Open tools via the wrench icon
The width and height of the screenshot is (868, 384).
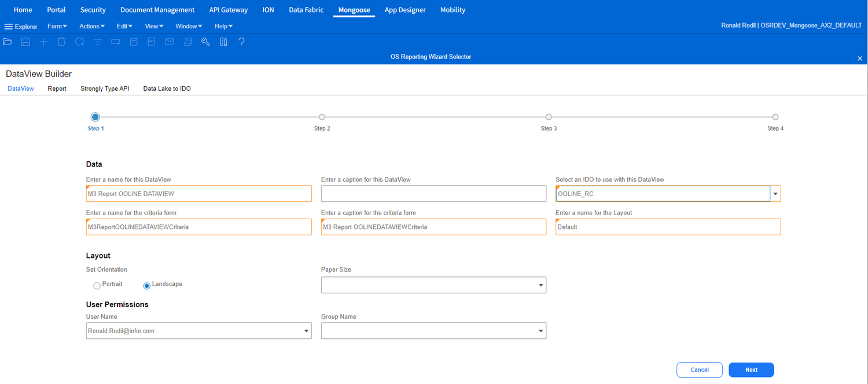[x=205, y=41]
